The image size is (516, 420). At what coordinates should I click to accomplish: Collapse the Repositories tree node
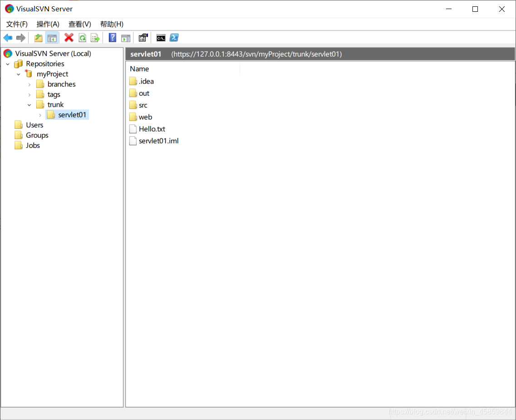click(x=8, y=64)
